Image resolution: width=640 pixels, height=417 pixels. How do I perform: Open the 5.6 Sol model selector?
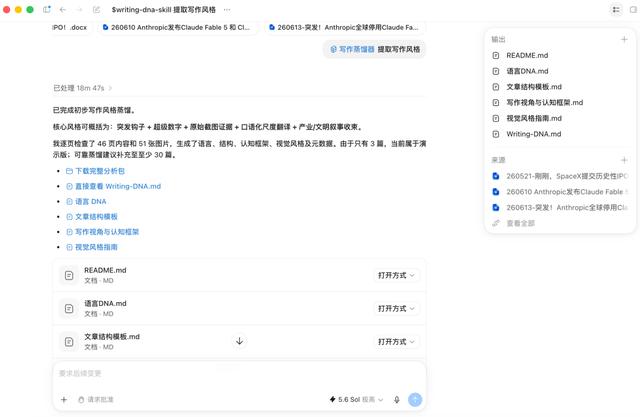356,399
